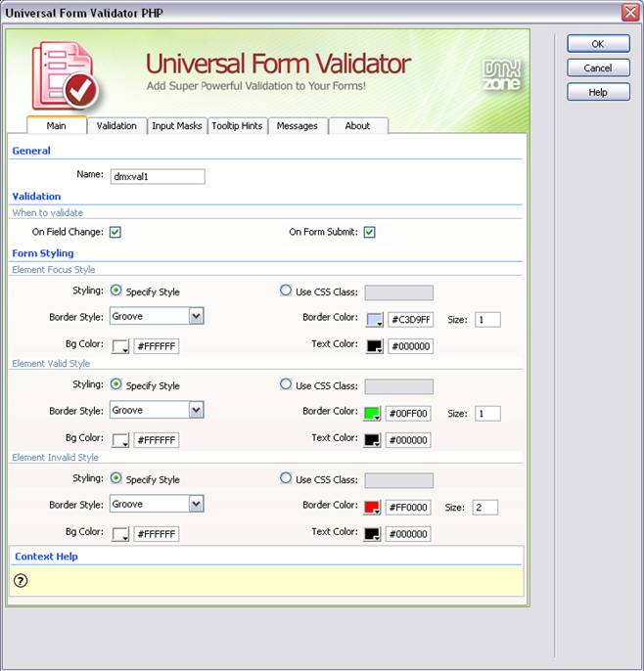644x671 pixels.
Task: Open Invalid Style Text Color swatch picker
Action: (372, 534)
